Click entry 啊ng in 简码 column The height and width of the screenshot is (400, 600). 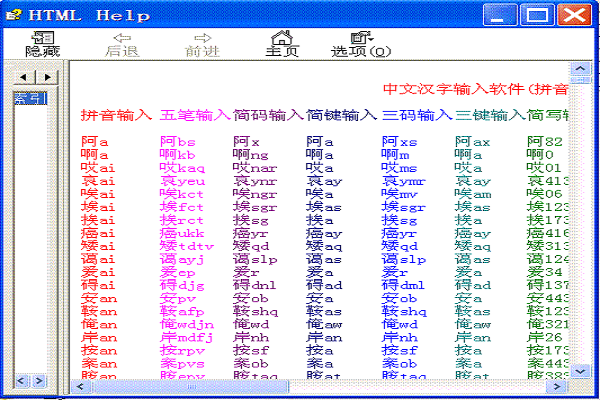pyautogui.click(x=251, y=155)
